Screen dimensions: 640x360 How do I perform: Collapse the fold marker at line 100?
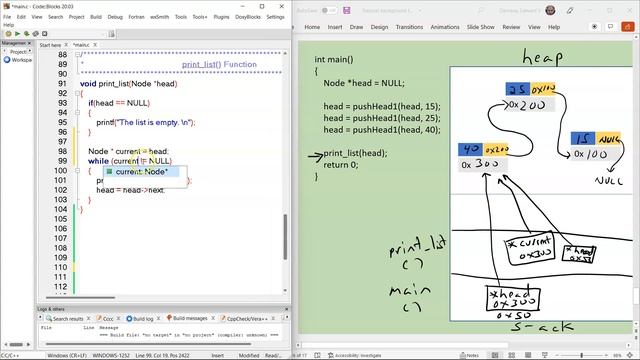77,171
